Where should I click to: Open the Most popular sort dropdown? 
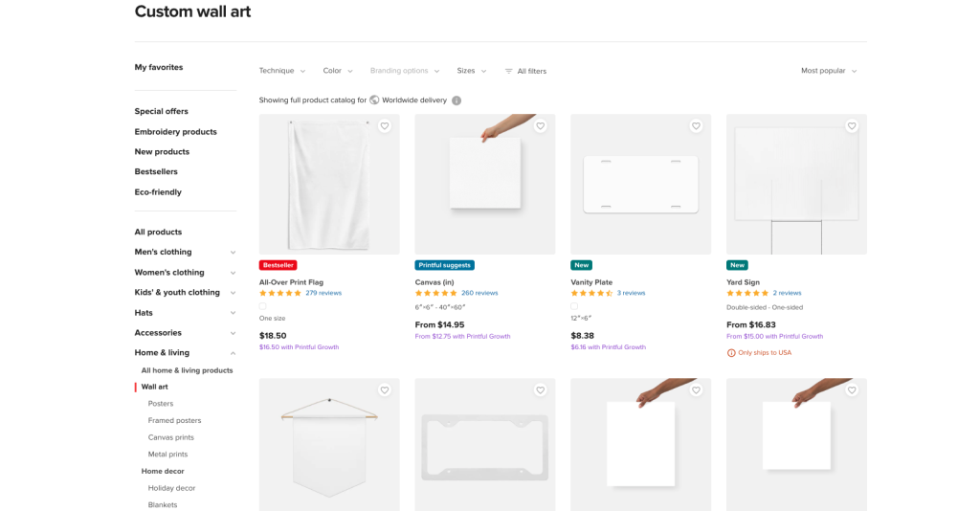(829, 71)
